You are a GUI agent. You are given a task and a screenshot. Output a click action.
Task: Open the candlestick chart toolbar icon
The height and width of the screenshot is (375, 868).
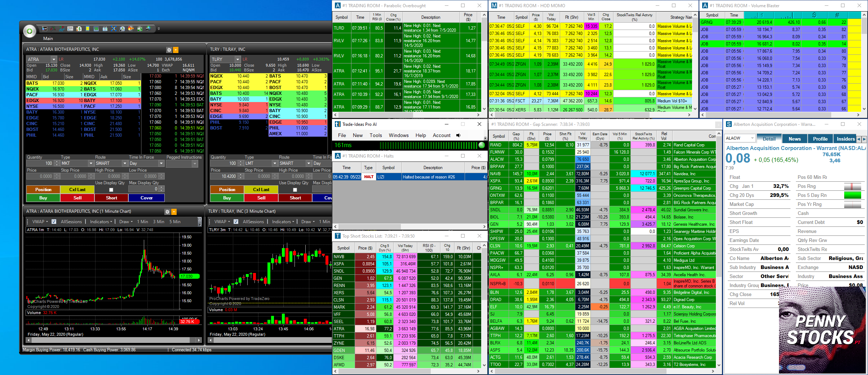point(53,28)
